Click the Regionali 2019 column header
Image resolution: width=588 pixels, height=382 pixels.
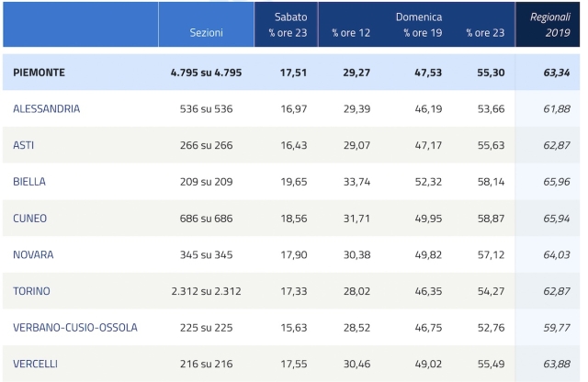tap(549, 25)
